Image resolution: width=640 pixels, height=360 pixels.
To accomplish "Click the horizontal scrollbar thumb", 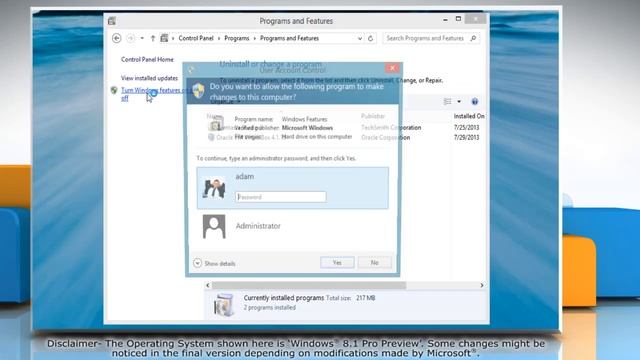I will coord(309,285).
